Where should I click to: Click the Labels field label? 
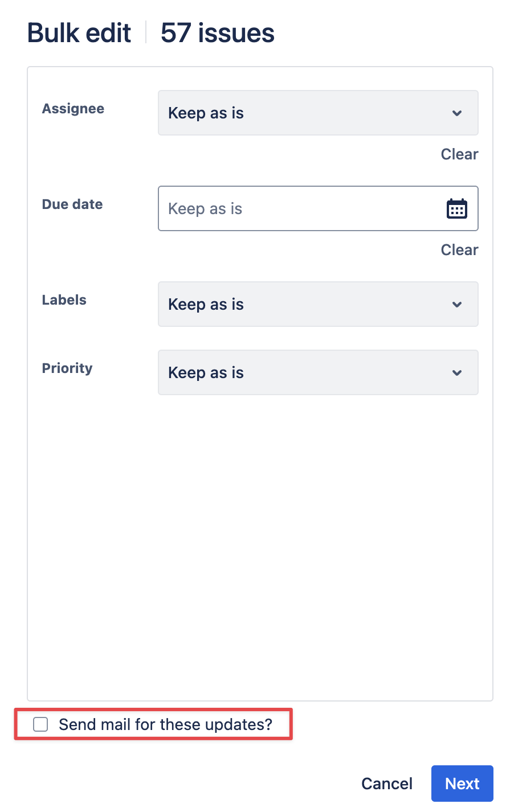(64, 300)
